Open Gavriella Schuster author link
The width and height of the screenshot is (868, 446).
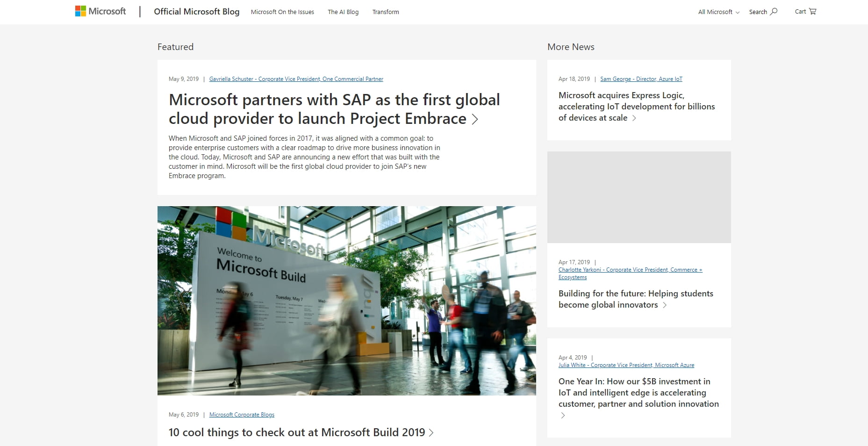click(x=296, y=79)
